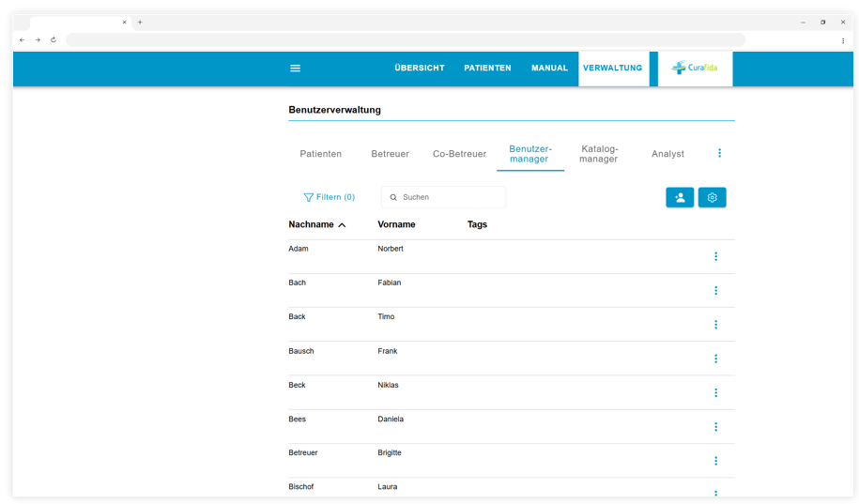Click first name Laura
The image size is (859, 504).
coord(388,486)
